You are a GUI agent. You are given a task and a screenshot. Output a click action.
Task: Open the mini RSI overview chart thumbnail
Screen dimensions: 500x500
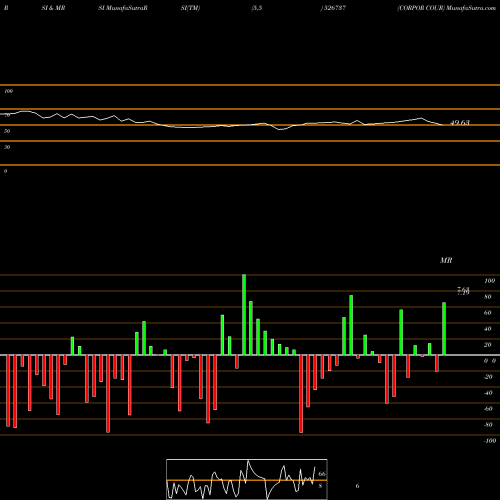click(247, 479)
